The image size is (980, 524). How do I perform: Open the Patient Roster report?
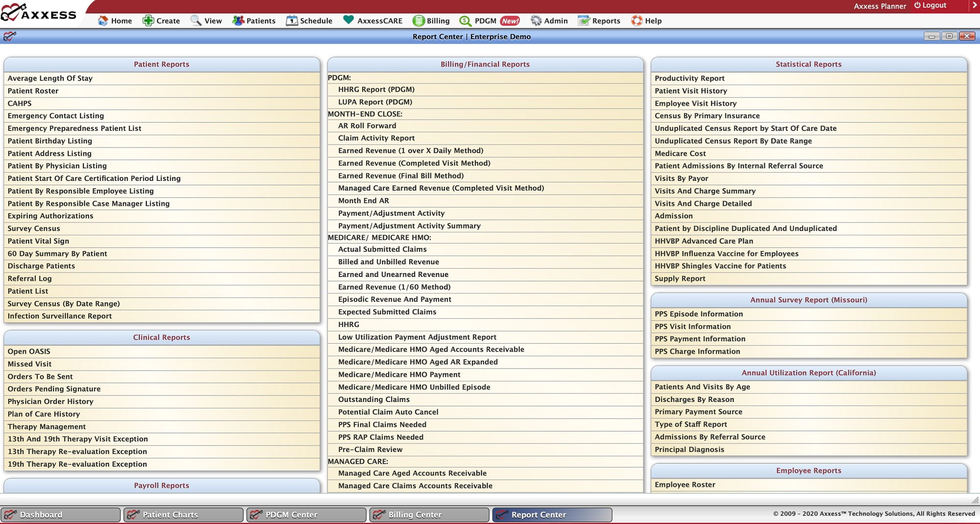[x=33, y=91]
